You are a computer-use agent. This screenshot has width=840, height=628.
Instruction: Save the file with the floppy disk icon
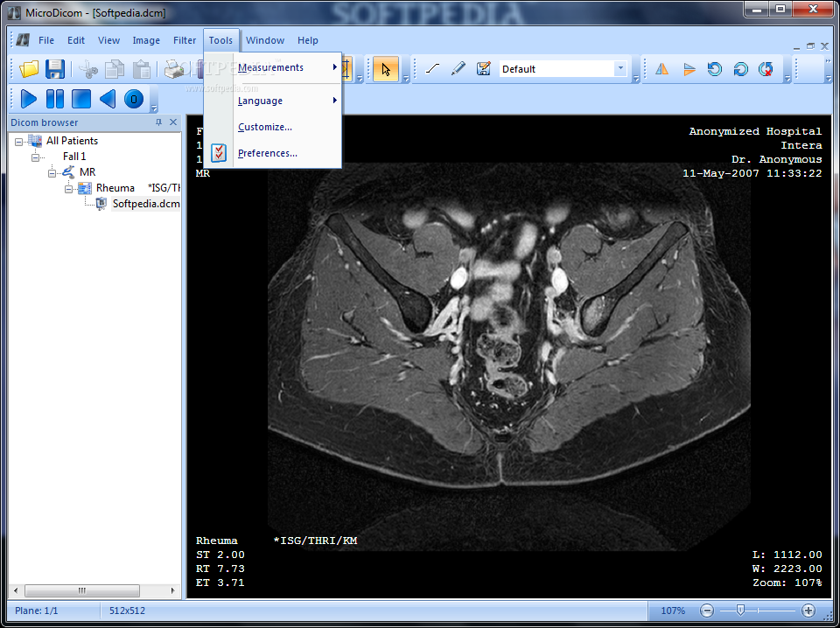(x=55, y=69)
